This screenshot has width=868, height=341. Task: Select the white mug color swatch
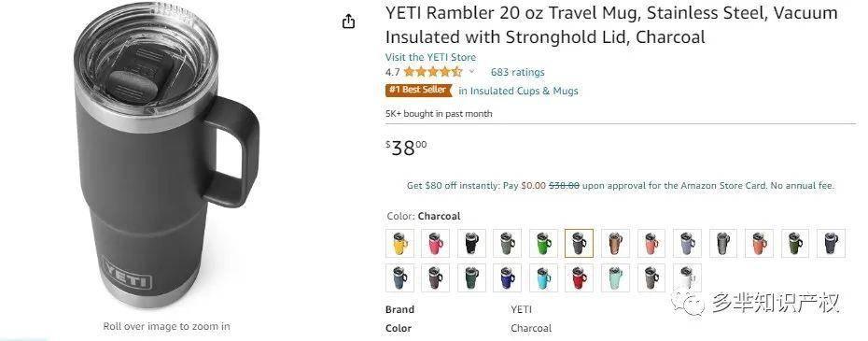687,277
